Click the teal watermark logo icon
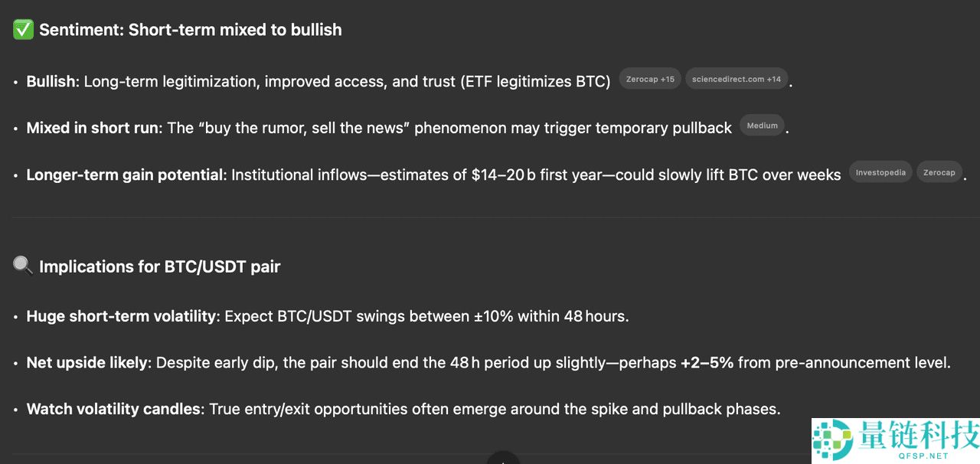 point(833,441)
